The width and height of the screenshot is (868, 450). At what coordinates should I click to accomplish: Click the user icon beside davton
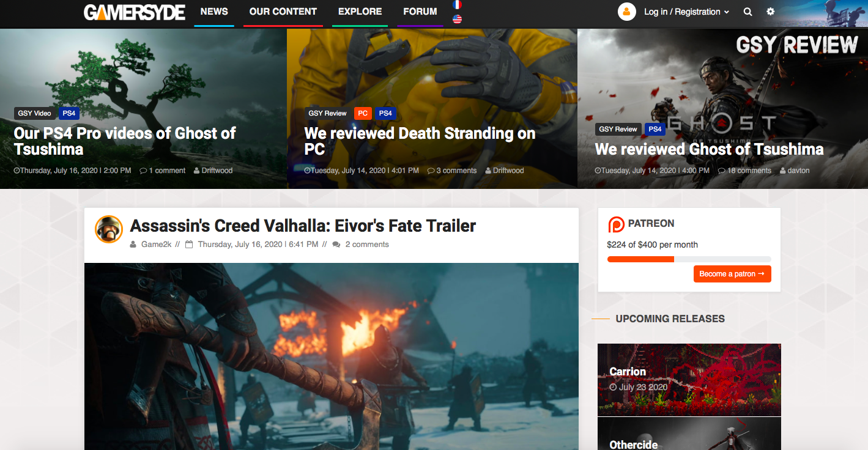pos(783,171)
